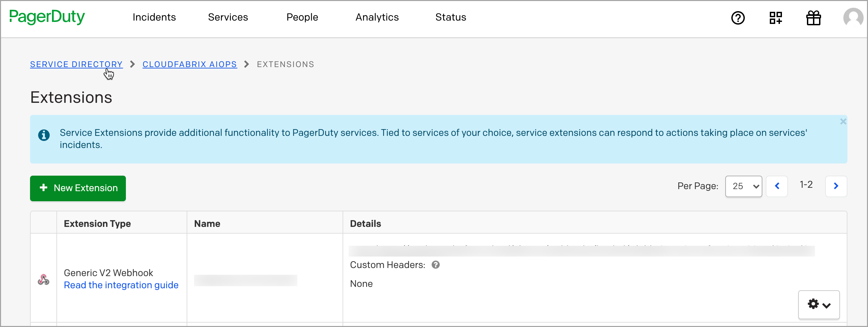Image resolution: width=868 pixels, height=327 pixels.
Task: Click the Extensions page heading
Action: tap(71, 97)
